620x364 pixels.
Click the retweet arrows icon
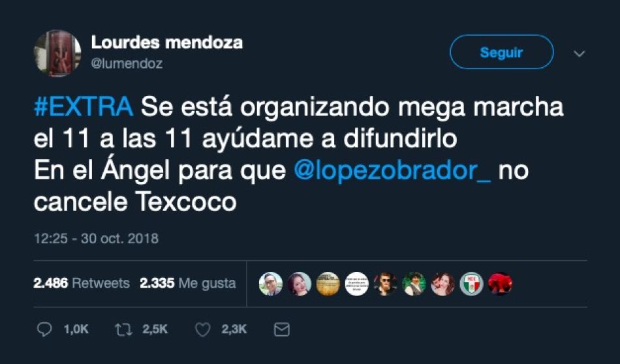pyautogui.click(x=123, y=329)
